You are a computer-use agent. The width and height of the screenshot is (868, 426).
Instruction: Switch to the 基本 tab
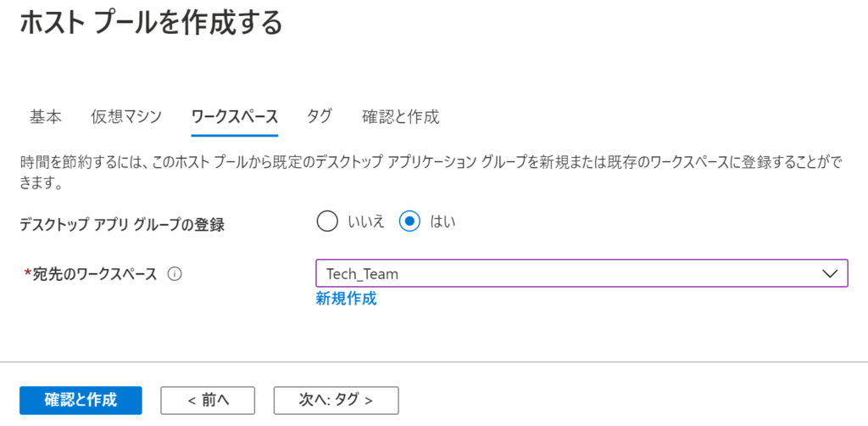tap(46, 117)
